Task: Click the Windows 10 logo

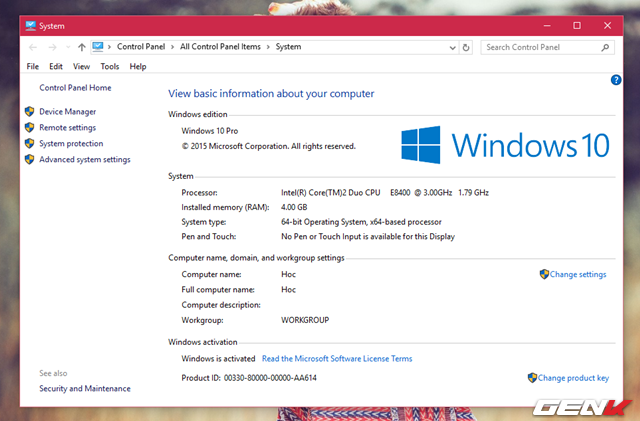Action: 505,145
